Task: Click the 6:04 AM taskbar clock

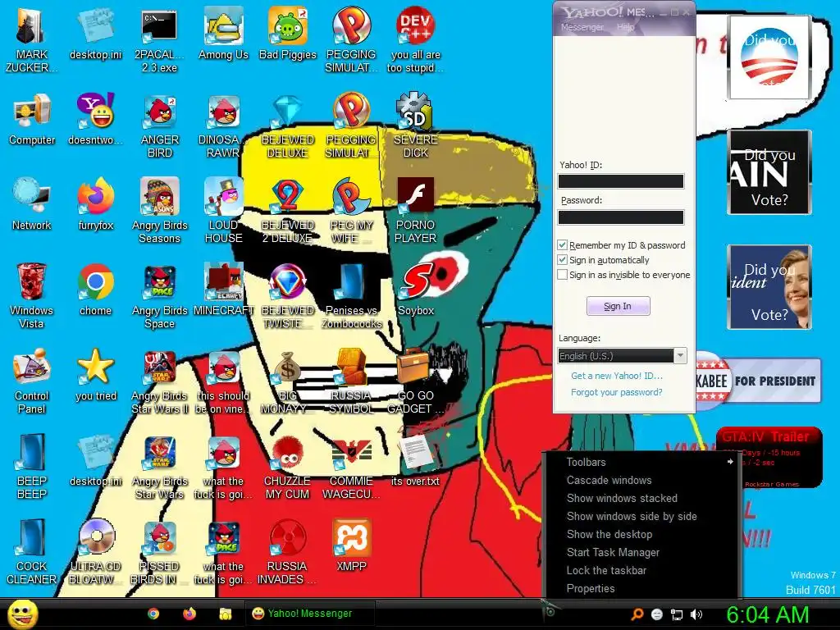Action: (767, 614)
